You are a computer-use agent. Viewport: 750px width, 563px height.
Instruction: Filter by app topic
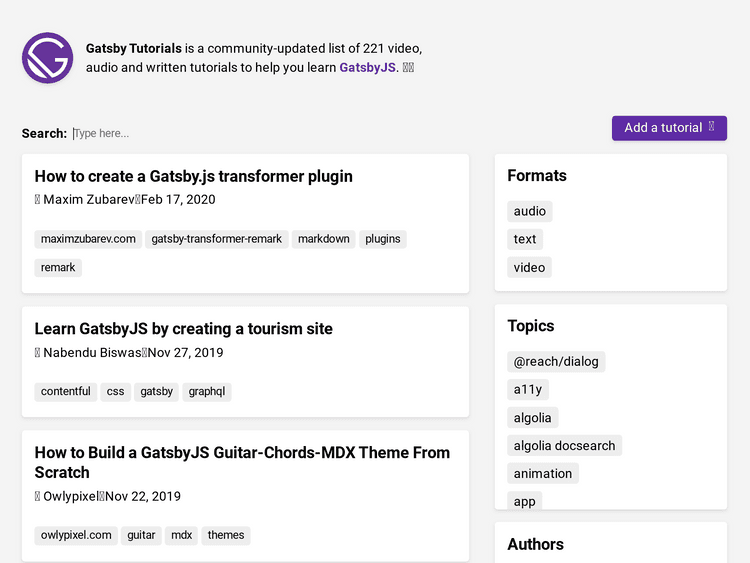[x=524, y=501]
